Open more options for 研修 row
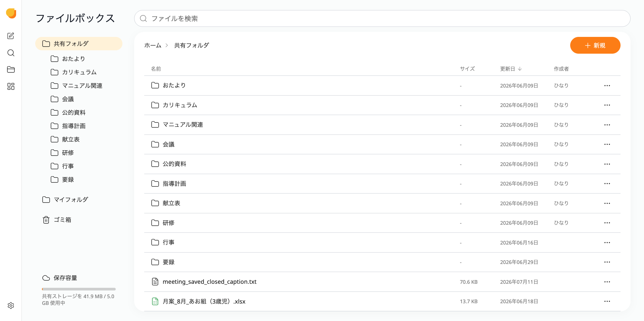Viewport: 644px width, 321px height. pyautogui.click(x=607, y=223)
